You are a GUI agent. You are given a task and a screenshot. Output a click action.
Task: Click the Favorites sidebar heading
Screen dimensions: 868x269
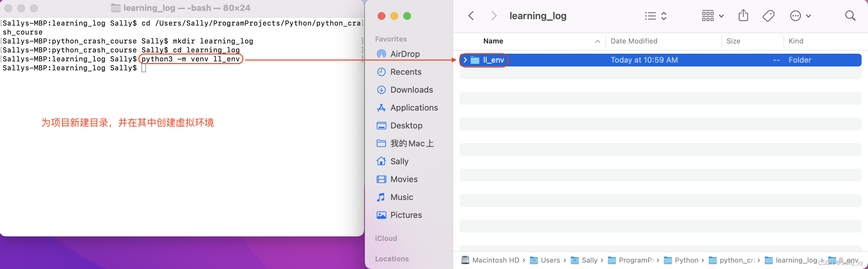[391, 39]
